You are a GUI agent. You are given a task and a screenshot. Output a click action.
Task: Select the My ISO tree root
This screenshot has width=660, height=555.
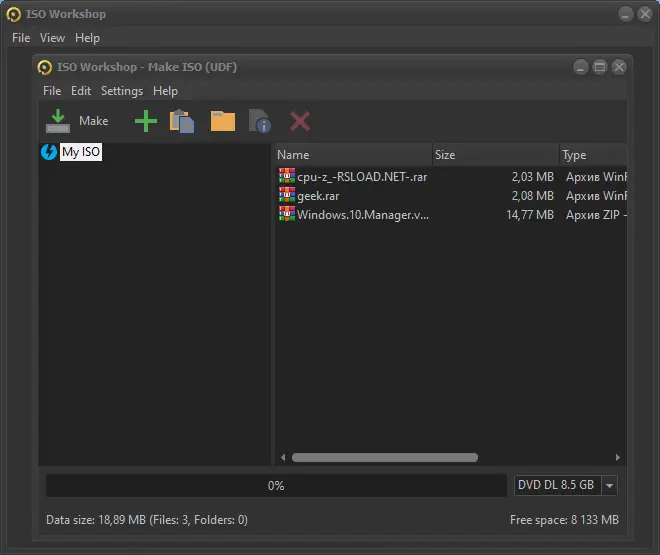point(81,152)
